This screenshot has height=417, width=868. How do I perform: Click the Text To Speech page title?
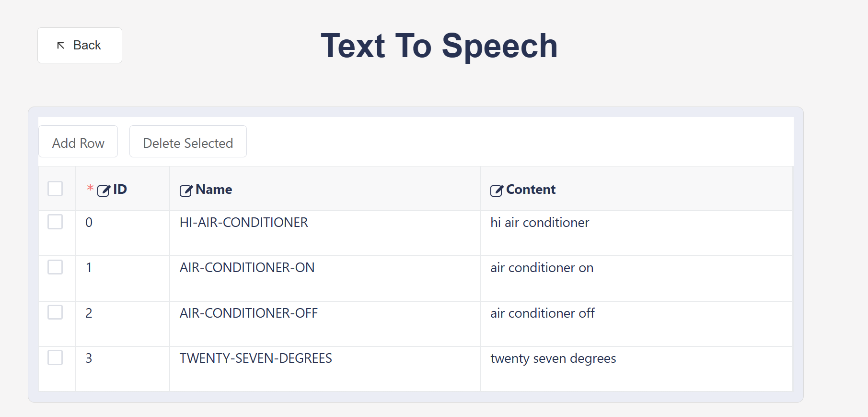pos(439,46)
